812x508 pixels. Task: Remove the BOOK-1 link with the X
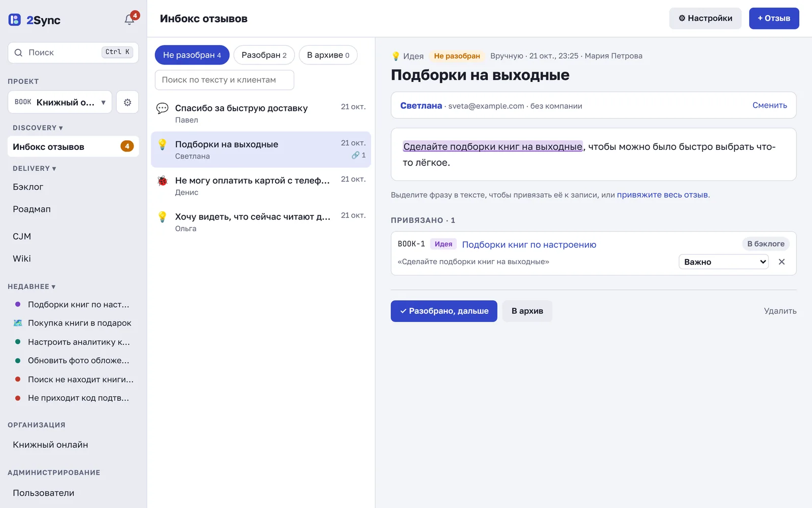(782, 262)
